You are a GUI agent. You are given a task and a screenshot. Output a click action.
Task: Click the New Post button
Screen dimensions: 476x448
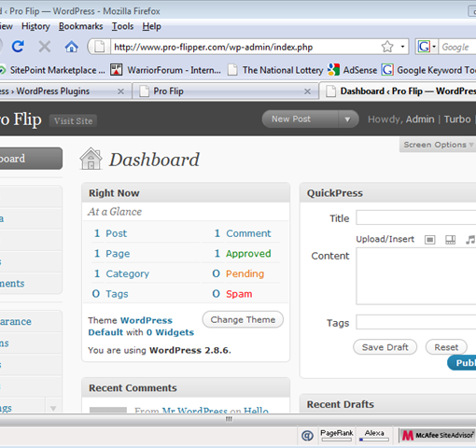300,119
